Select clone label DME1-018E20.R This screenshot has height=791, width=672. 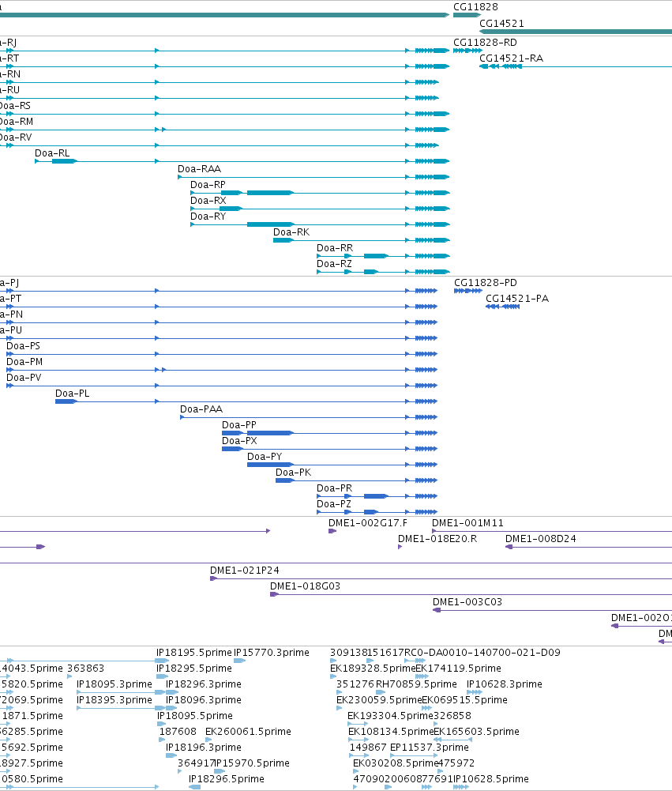tap(437, 539)
